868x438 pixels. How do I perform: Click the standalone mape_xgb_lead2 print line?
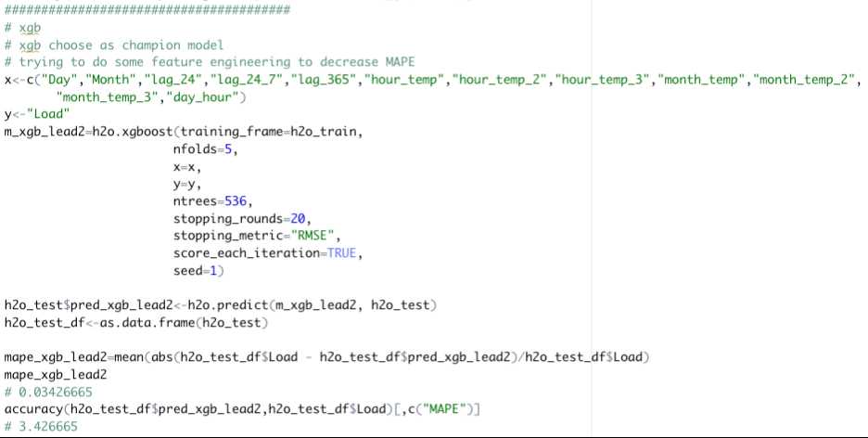(56, 375)
